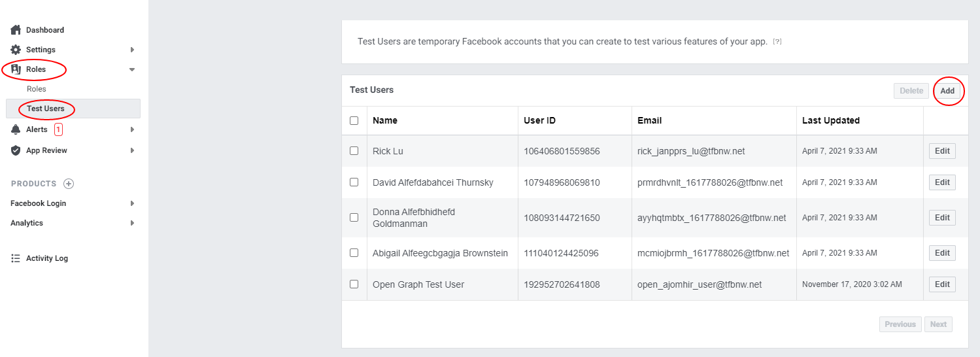Screen dimensions: 980x357
Task: Select the Rick Lu row checkbox
Action: click(354, 150)
